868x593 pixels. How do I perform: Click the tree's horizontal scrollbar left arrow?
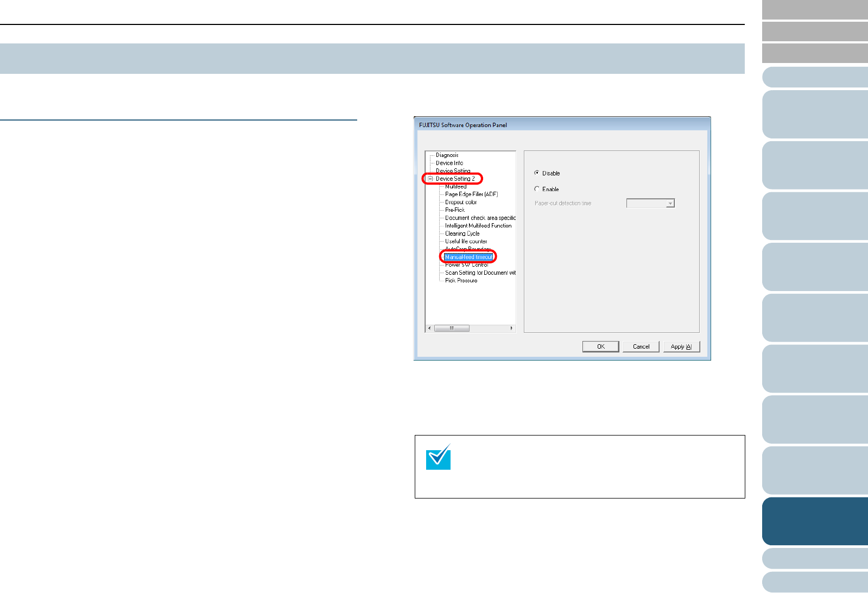(x=429, y=328)
